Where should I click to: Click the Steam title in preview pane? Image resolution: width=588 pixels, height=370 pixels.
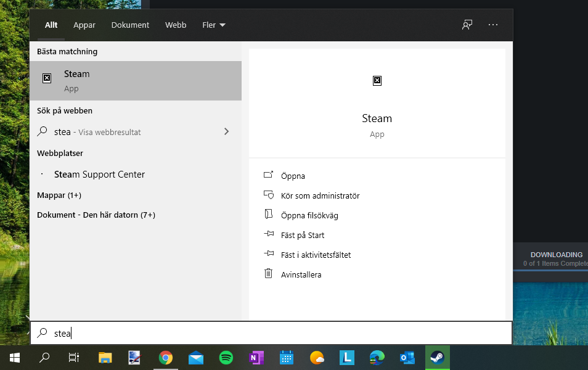(x=377, y=118)
